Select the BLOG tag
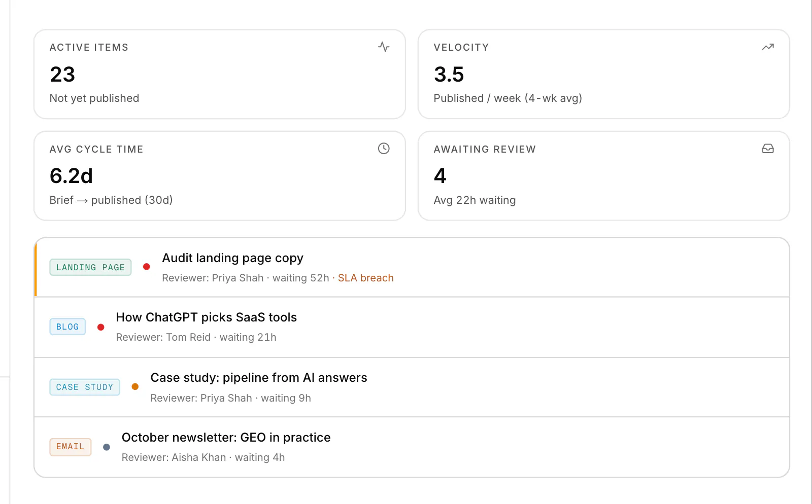The width and height of the screenshot is (812, 504). pos(67,327)
